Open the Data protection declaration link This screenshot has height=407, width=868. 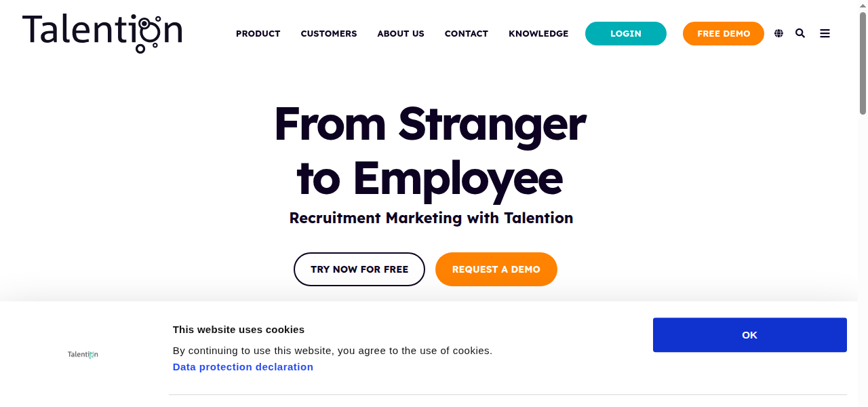click(x=243, y=366)
